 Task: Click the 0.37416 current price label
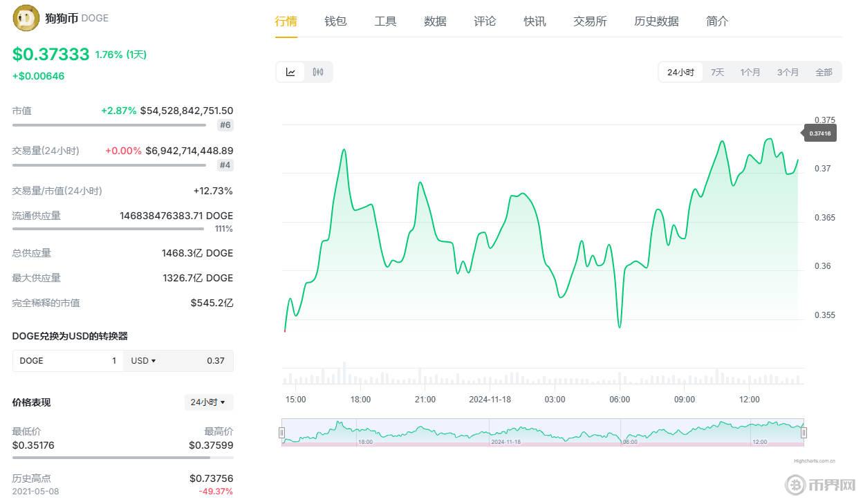pos(820,133)
